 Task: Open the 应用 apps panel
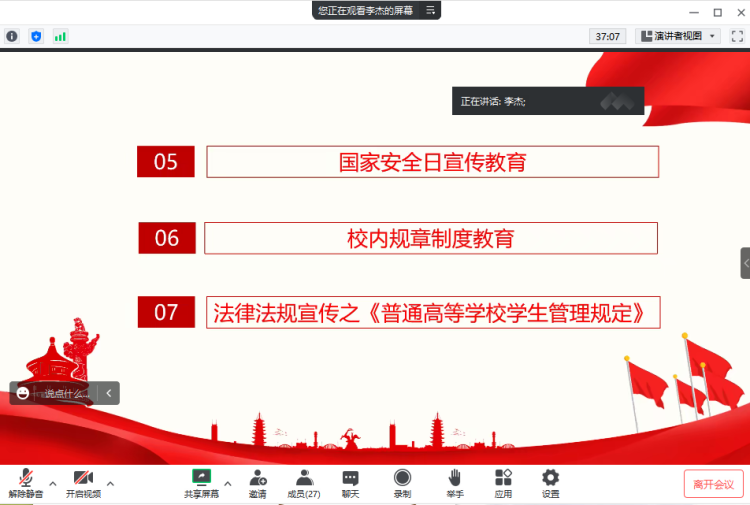[503, 483]
